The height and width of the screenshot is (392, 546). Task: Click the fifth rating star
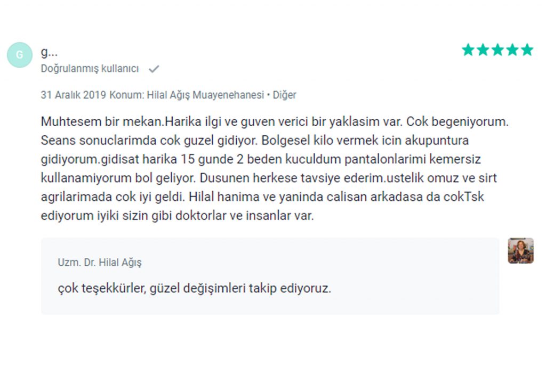(x=526, y=50)
